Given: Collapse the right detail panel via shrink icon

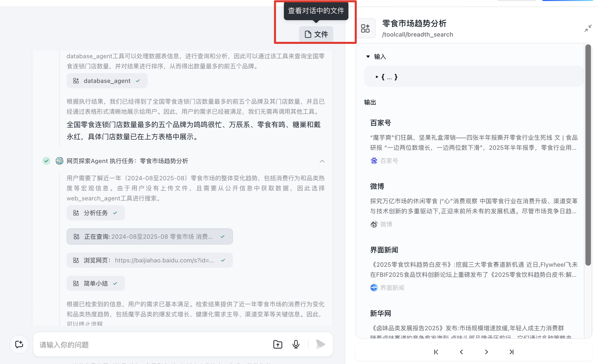Looking at the screenshot, I should [588, 28].
